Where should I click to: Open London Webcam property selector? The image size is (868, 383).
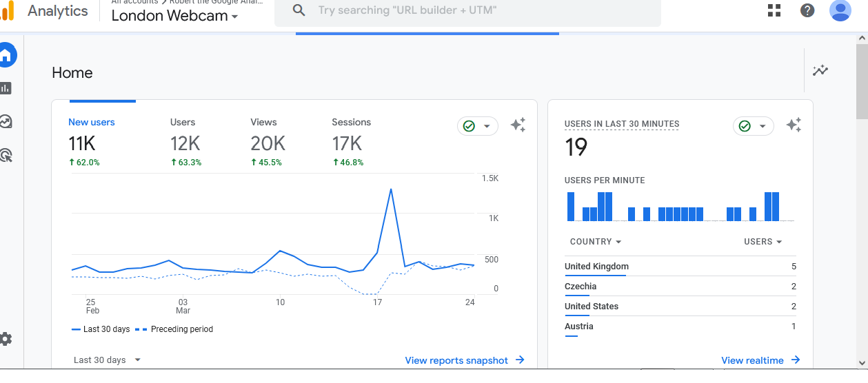174,16
